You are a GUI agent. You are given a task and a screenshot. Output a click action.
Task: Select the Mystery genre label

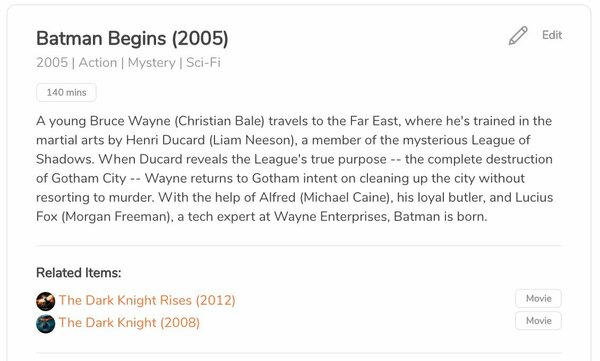point(152,62)
